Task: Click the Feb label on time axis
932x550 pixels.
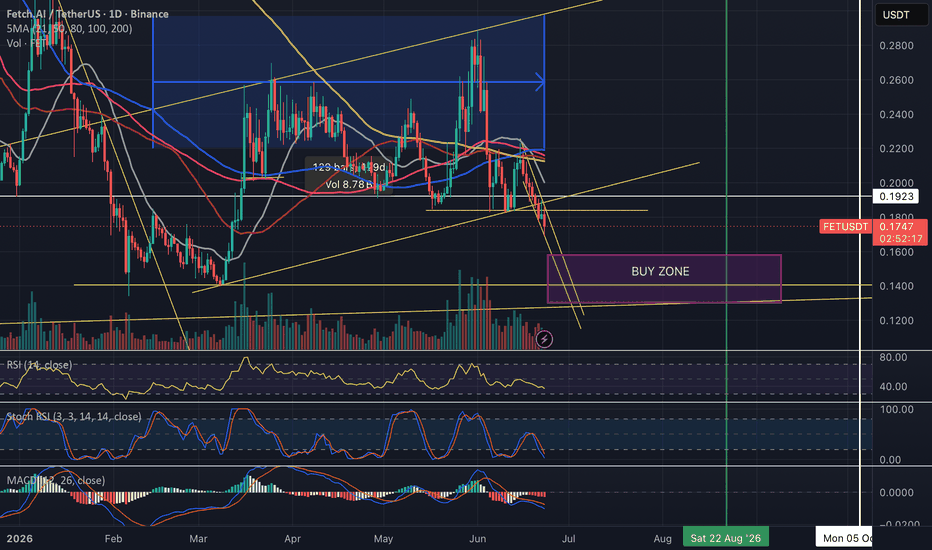Action: (113, 539)
